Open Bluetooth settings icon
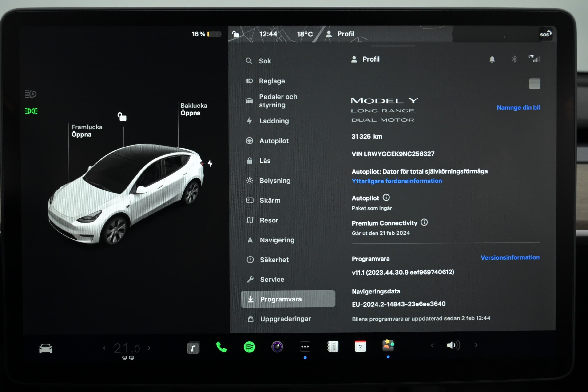This screenshot has width=588, height=392. pos(514,59)
